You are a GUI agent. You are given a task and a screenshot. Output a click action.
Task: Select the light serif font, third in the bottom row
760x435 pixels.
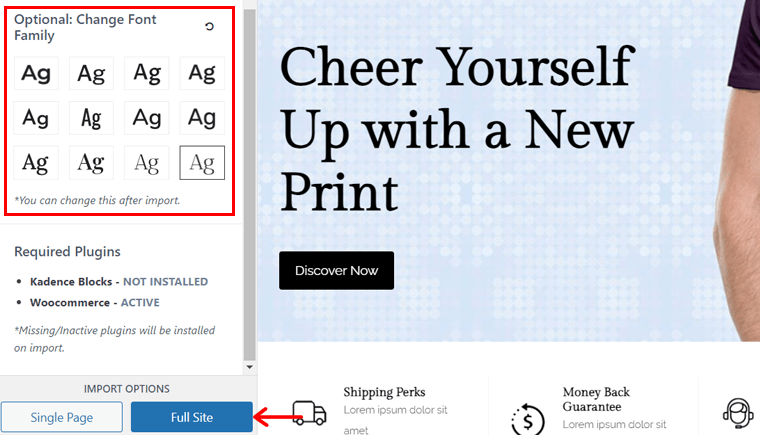(x=146, y=162)
